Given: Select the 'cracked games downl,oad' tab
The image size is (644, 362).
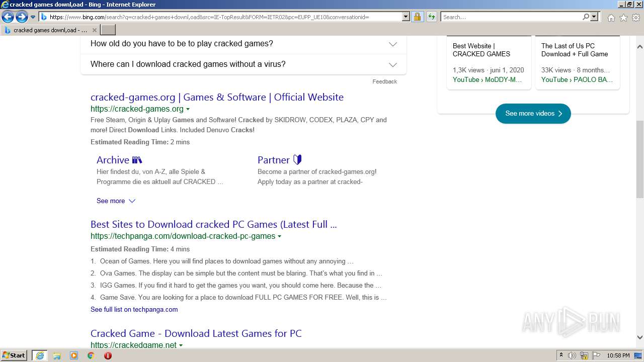Looking at the screenshot, I should (50, 30).
